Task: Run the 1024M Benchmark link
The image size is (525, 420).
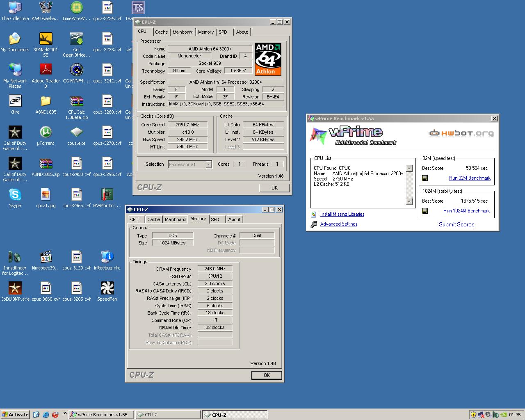Action: (x=466, y=211)
